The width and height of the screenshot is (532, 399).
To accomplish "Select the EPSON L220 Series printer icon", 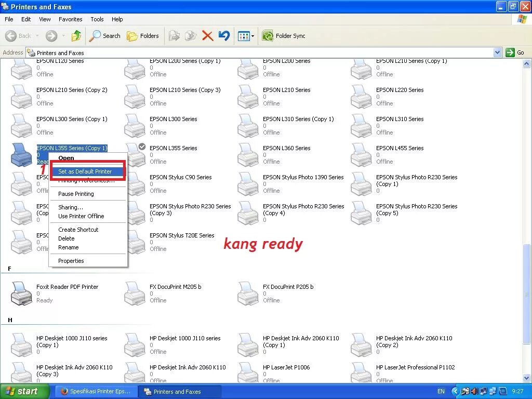I will (361, 97).
